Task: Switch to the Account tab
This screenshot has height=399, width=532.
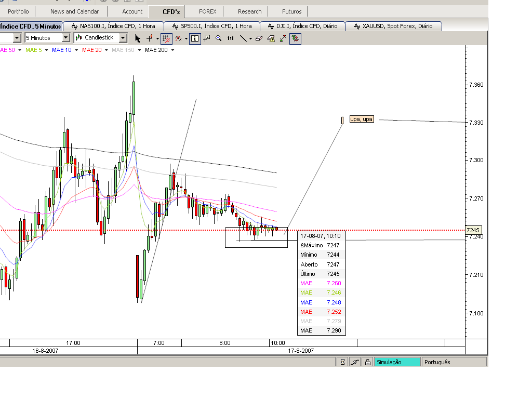Action: coord(132,11)
